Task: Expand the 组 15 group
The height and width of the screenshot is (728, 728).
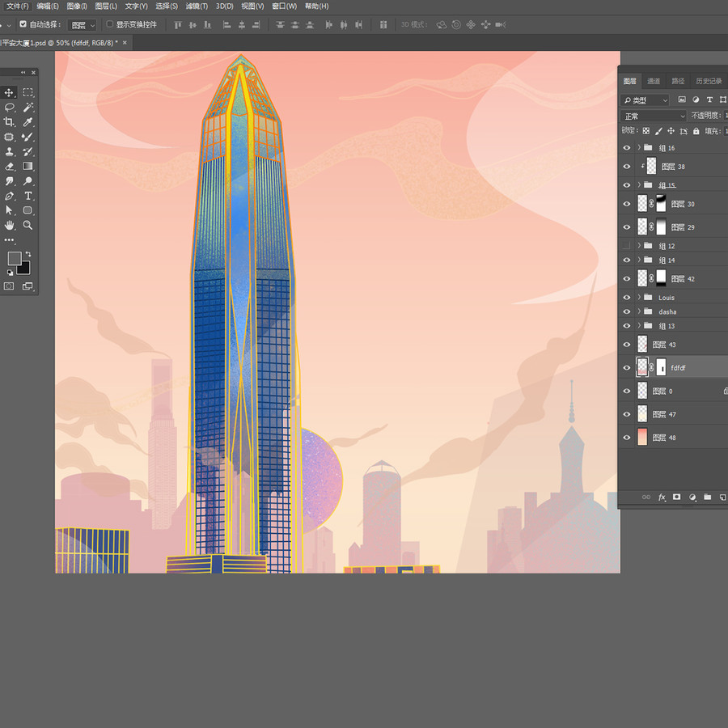Action: (639, 184)
